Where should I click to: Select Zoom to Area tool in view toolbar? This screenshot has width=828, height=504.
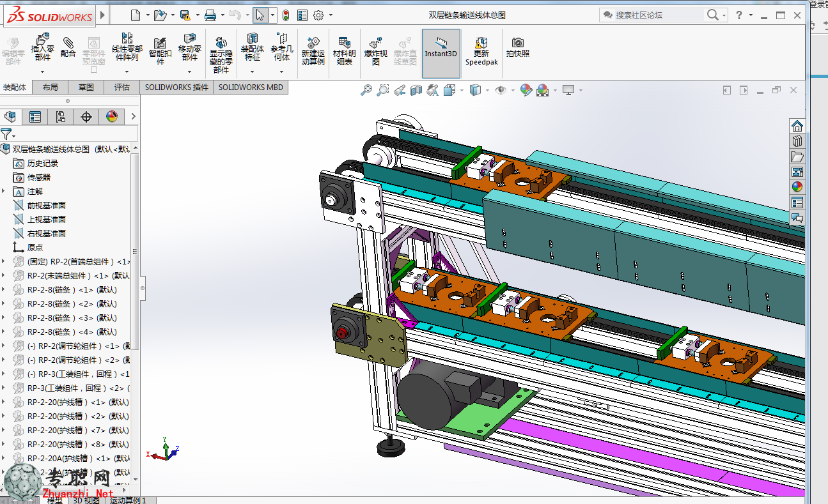(x=383, y=91)
